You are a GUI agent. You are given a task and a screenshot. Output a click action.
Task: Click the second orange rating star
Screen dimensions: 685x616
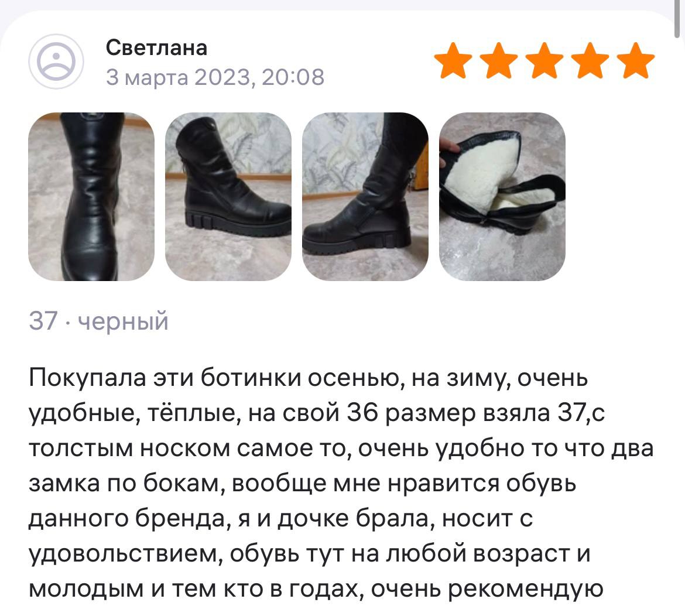pyautogui.click(x=498, y=60)
